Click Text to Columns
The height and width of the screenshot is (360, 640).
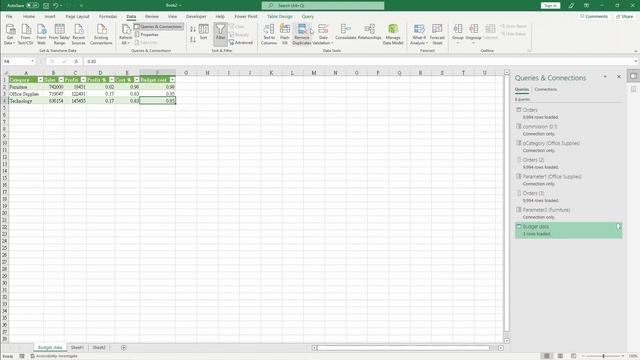[269, 34]
